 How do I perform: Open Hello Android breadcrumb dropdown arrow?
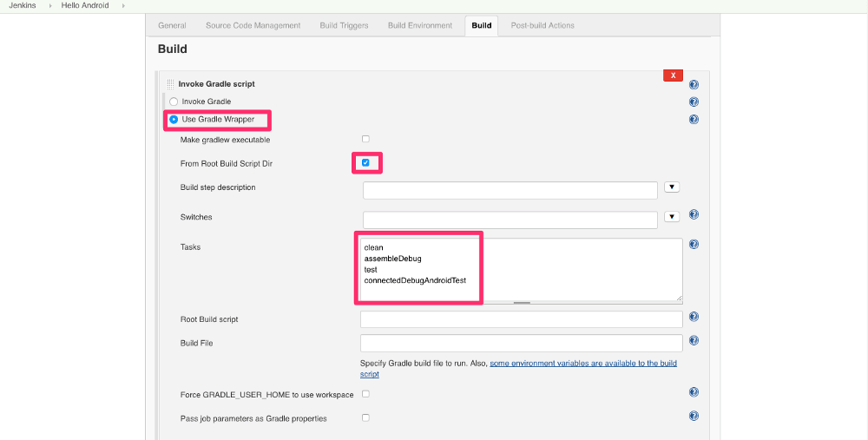(x=123, y=5)
